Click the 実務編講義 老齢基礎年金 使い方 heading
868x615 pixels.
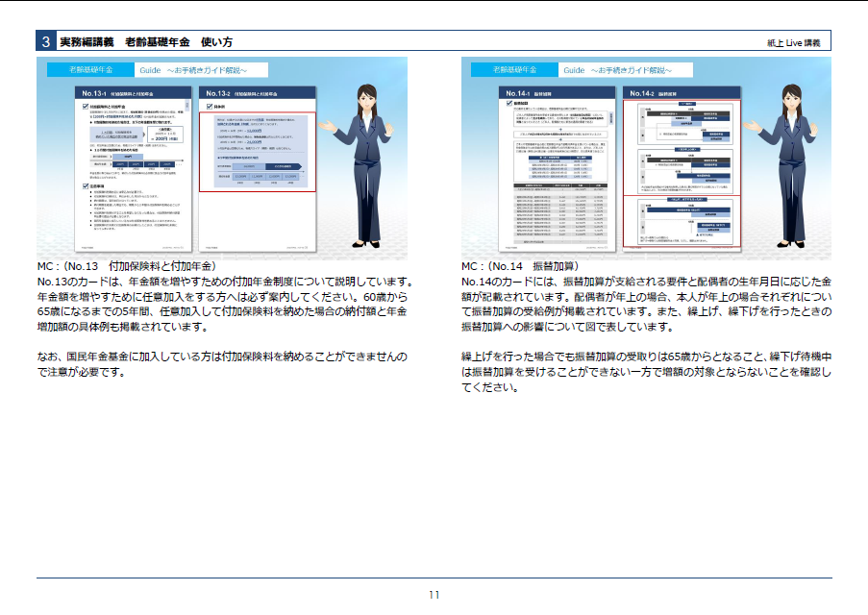tap(146, 42)
